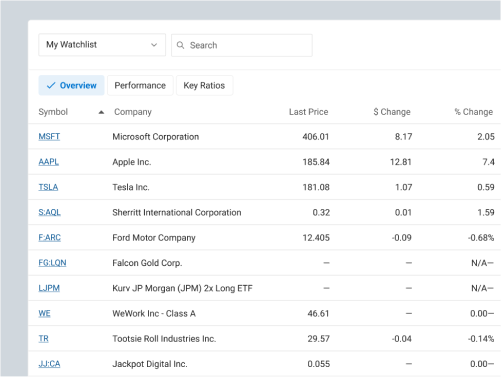Click Sherritt International Corporation text
Image resolution: width=501 pixels, height=377 pixels.
[x=177, y=212]
